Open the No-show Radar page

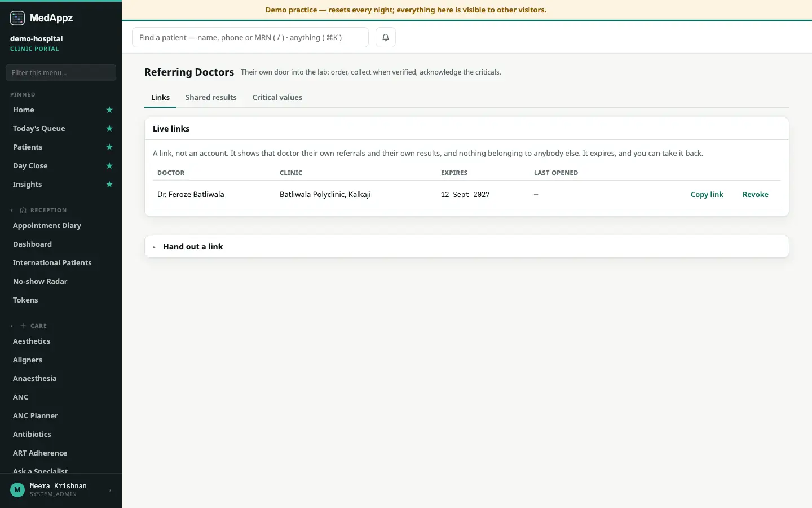[40, 282]
